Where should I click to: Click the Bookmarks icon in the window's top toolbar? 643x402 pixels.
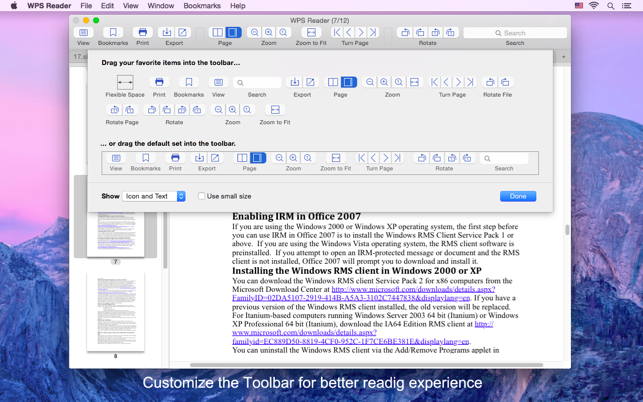tap(113, 32)
